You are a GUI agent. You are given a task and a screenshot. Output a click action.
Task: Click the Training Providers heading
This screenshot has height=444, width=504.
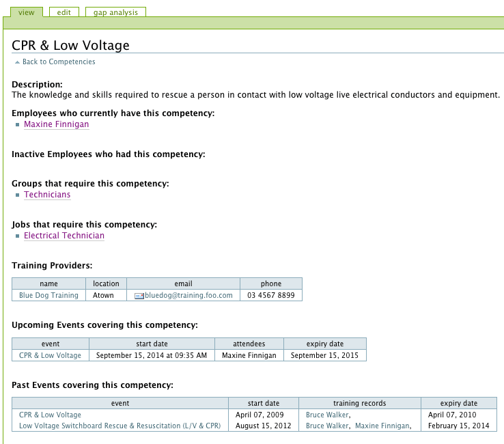[x=52, y=266]
